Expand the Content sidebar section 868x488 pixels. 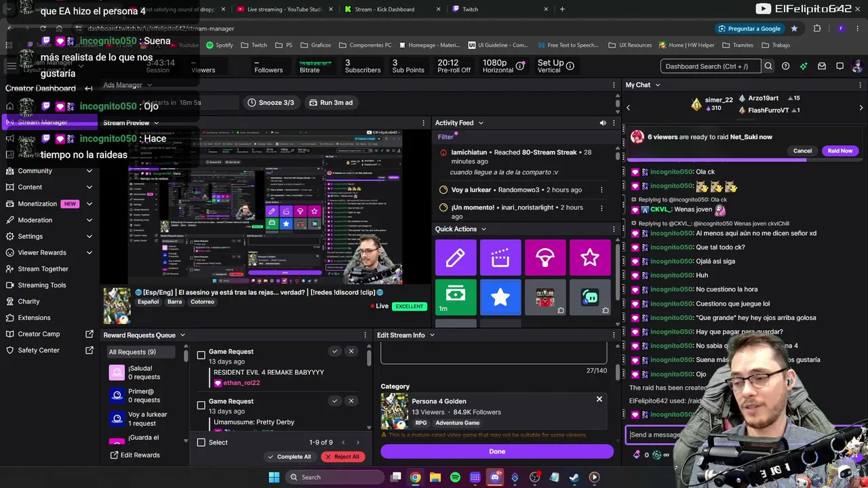pos(90,187)
